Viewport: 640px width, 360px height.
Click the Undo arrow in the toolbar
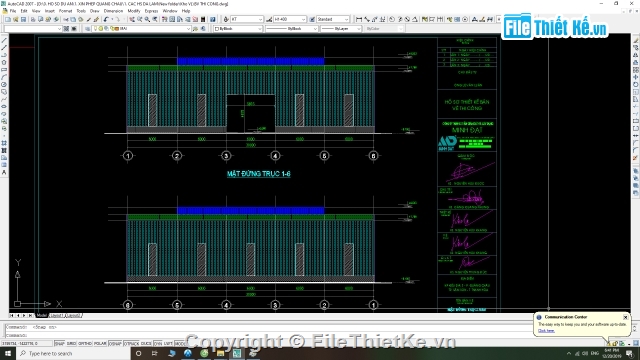tap(106, 19)
